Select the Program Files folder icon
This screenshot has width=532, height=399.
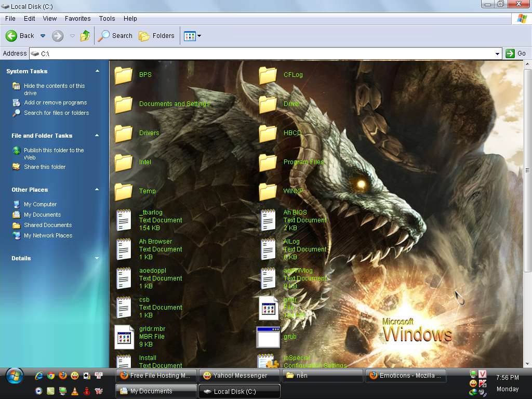tap(268, 163)
